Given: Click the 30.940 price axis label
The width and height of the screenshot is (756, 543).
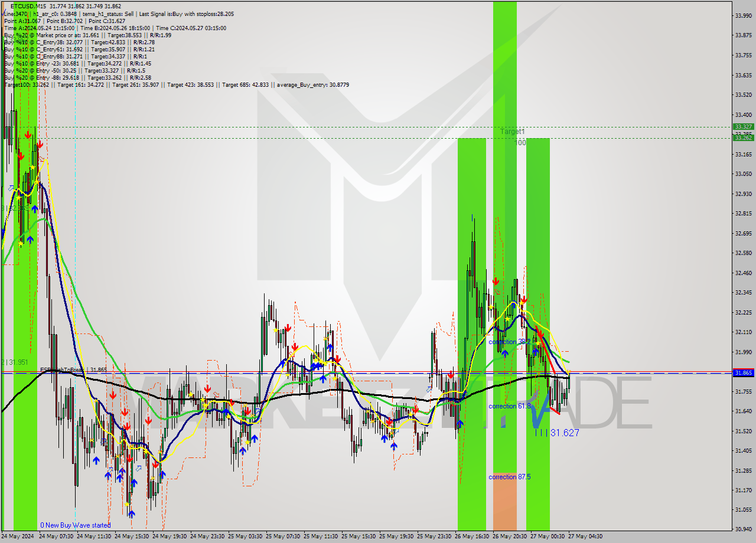Looking at the screenshot, I should [743, 529].
